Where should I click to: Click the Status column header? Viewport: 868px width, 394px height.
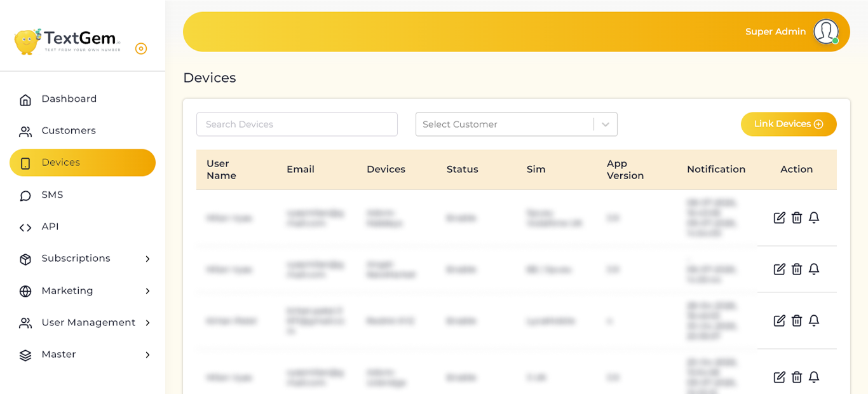pyautogui.click(x=462, y=170)
